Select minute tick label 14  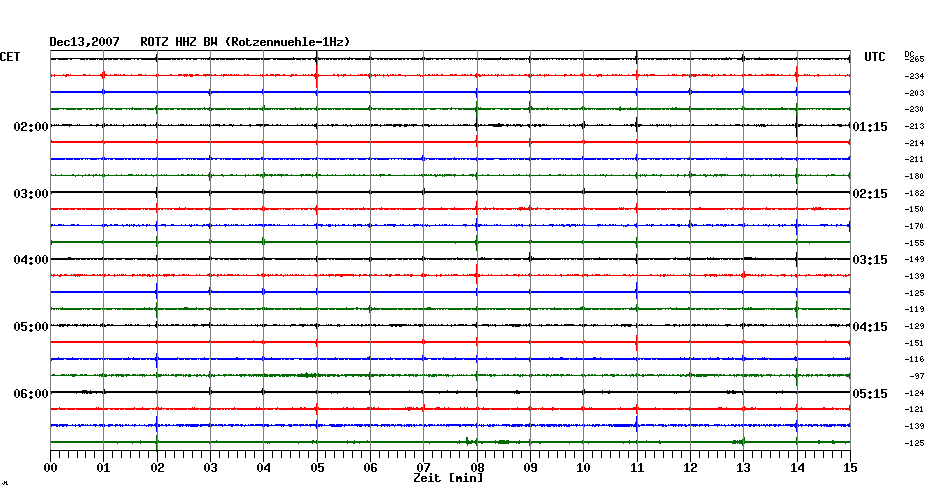click(x=797, y=468)
